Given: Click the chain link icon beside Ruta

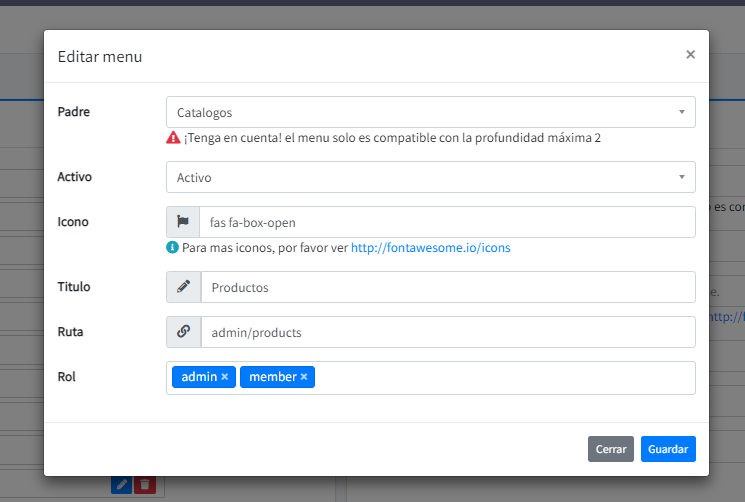Looking at the screenshot, I should [x=183, y=332].
